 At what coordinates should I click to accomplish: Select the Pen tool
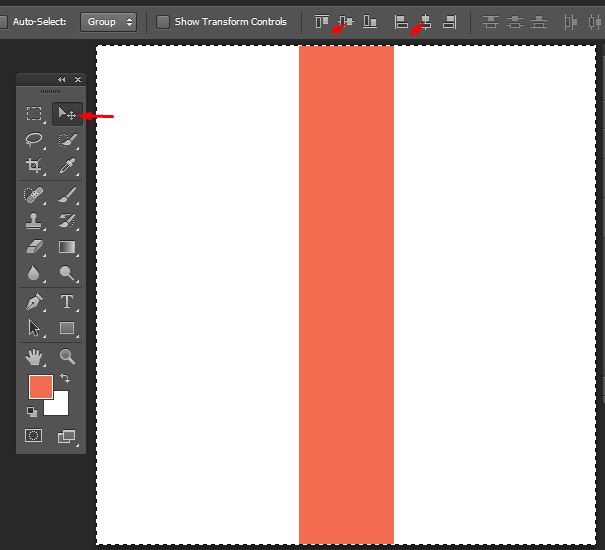tap(34, 302)
